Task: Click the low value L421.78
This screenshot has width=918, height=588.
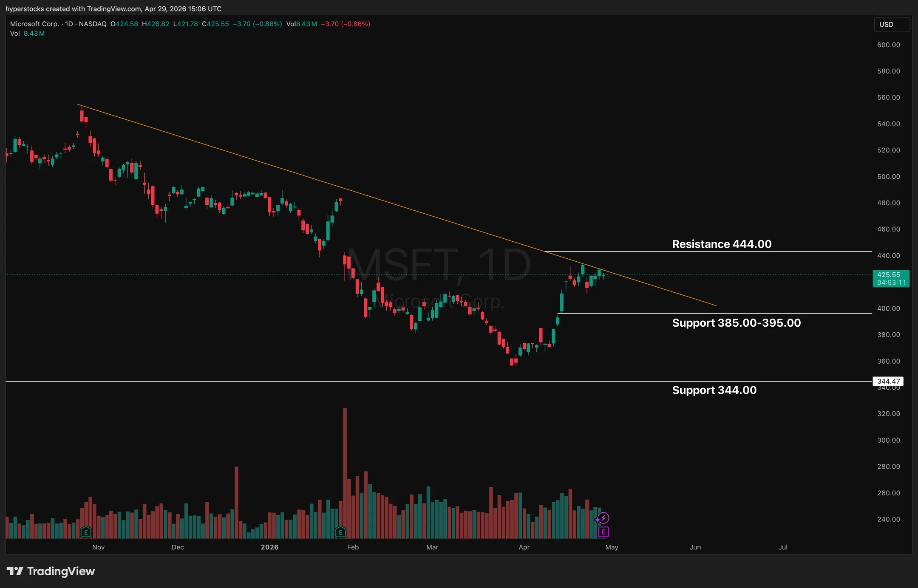Action: [185, 24]
